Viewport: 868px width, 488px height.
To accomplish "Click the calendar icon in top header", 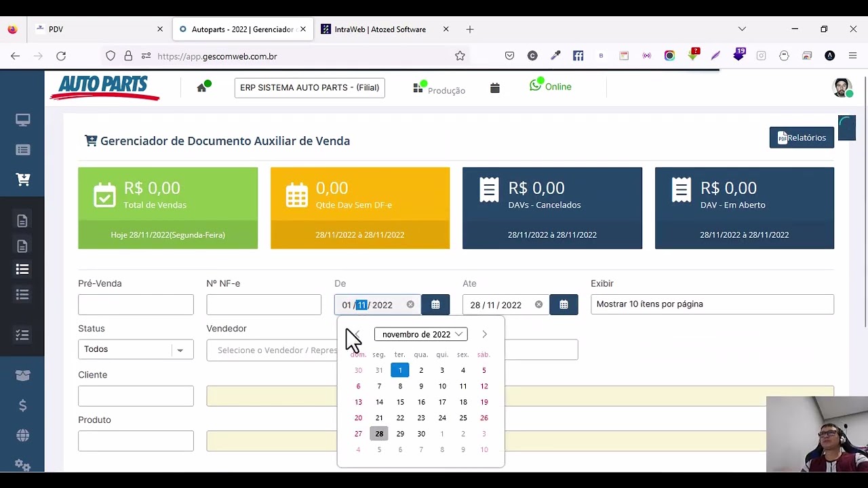I will pos(495,88).
